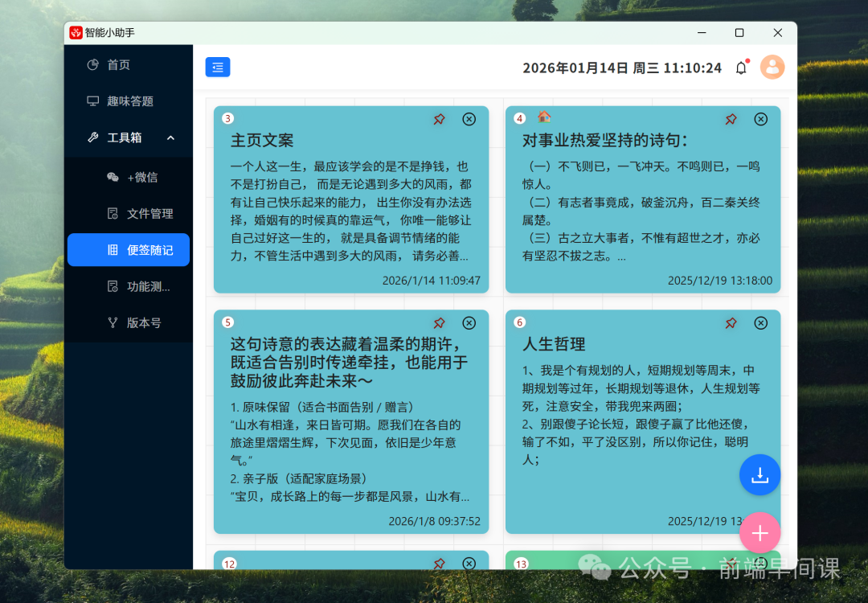Click the blue download floating button
Image resolution: width=868 pixels, height=603 pixels.
759,474
